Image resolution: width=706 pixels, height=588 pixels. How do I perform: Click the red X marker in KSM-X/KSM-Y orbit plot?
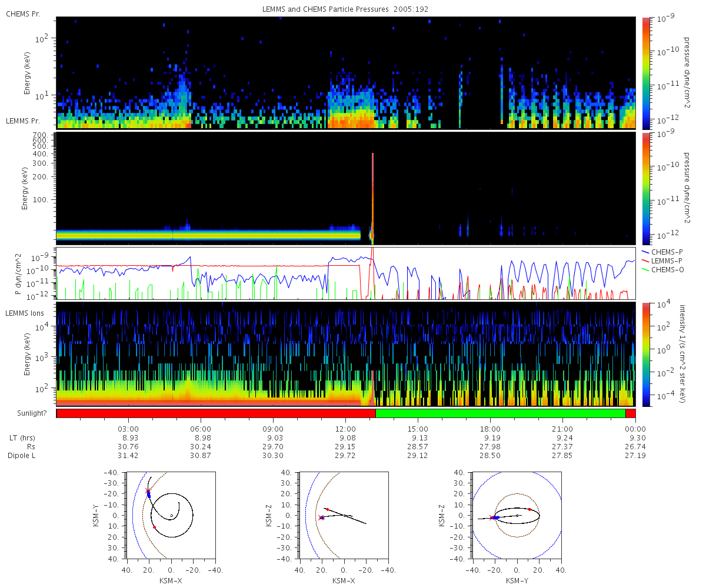(x=148, y=490)
